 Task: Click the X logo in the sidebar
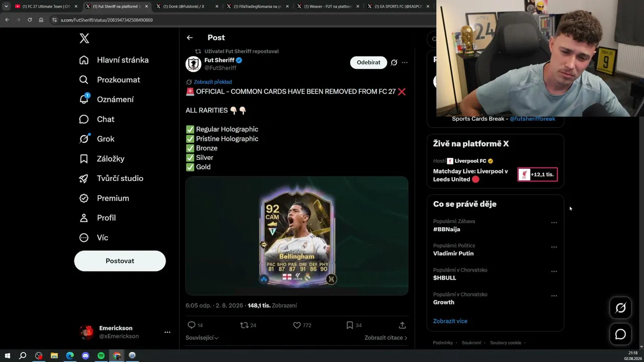point(84,38)
